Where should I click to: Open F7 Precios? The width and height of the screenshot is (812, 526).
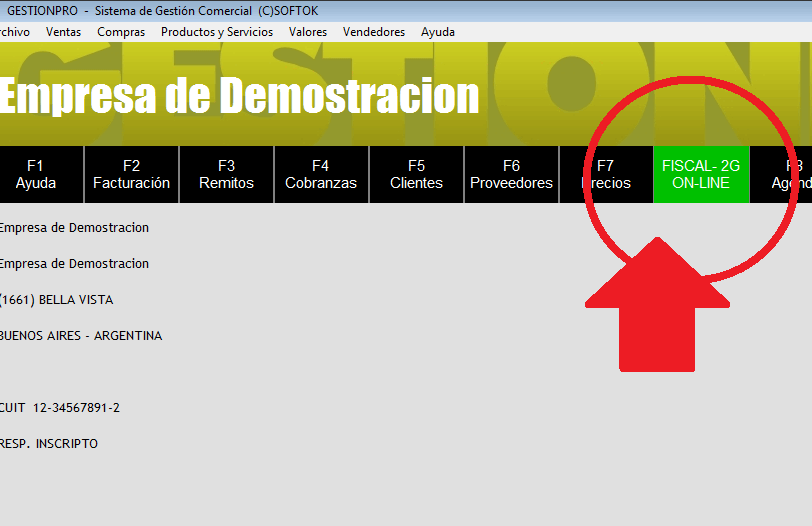point(606,174)
